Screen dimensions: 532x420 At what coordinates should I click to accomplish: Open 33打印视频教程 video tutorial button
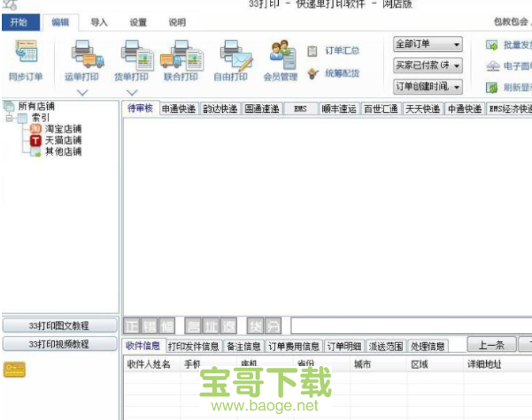pos(59,344)
